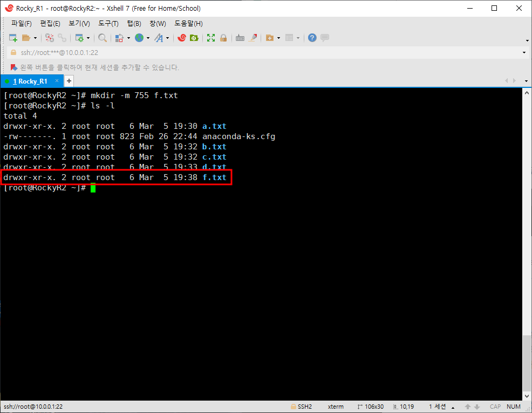Expand the open-session dropdown arrow
Screen dimensions: 532x413
[x=35, y=38]
